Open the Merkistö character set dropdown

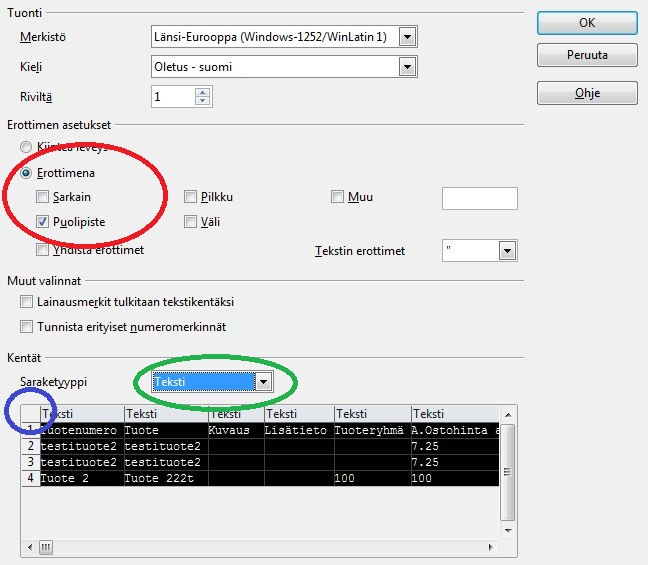click(x=407, y=37)
